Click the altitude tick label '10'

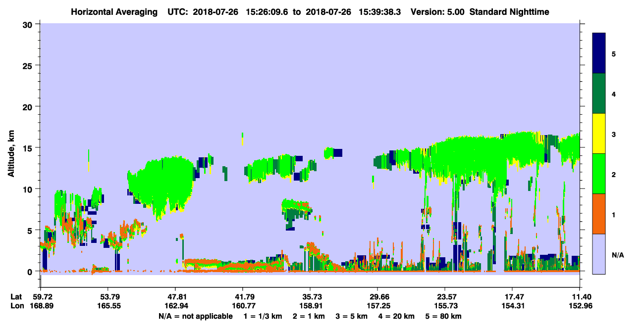point(29,189)
